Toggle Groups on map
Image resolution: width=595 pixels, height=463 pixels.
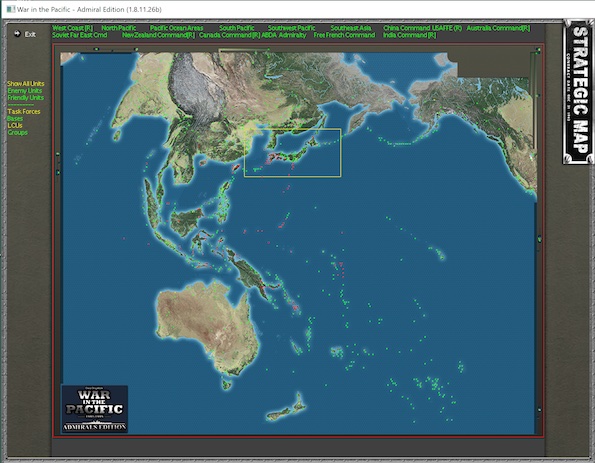click(x=17, y=132)
